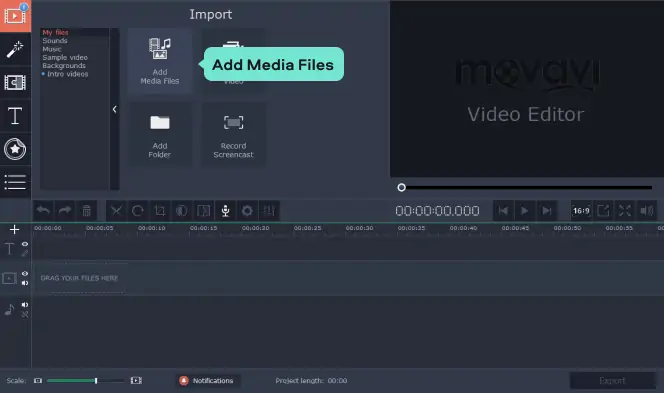
Task: Toggle video track visibility eye icon
Action: [x=25, y=274]
